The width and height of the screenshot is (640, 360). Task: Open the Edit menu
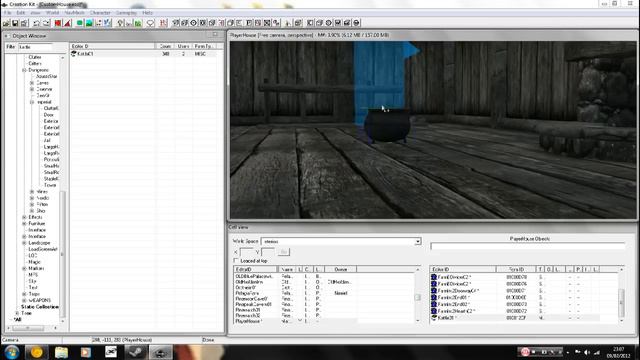(21, 13)
